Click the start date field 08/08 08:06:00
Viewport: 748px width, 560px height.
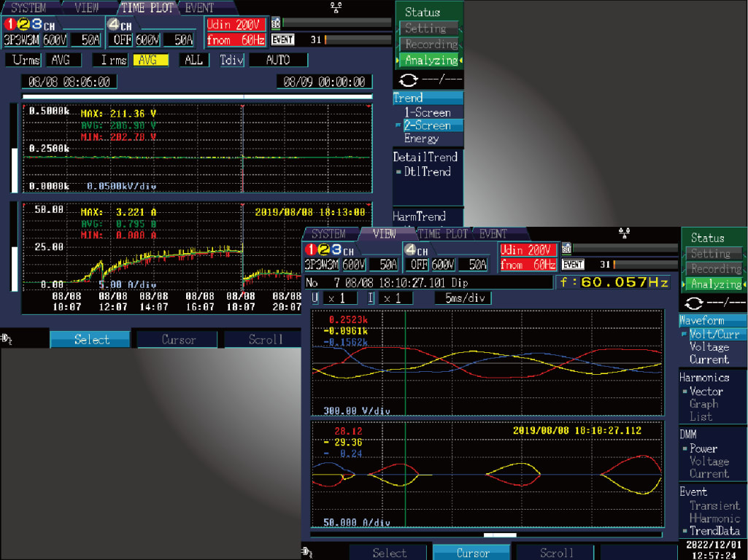pos(69,82)
